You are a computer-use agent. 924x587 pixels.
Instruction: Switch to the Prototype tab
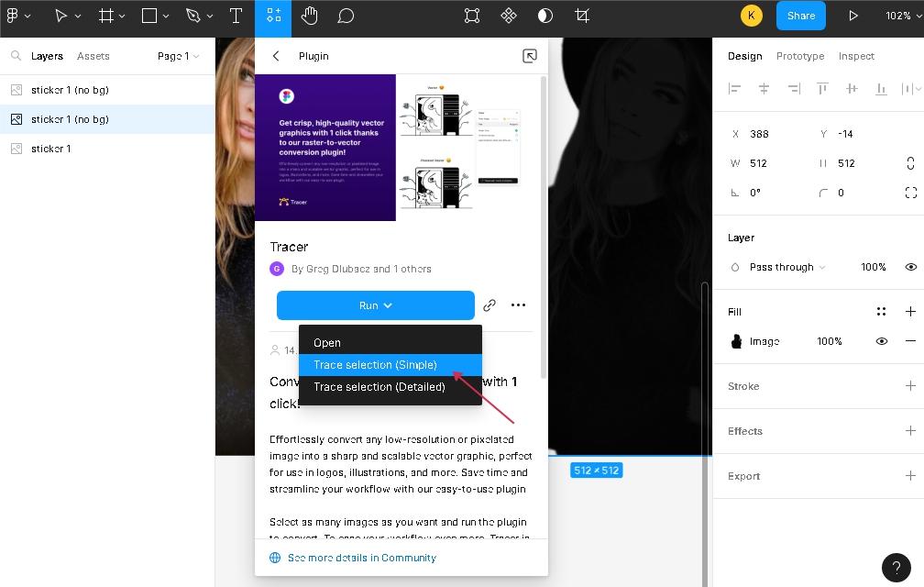coord(799,56)
